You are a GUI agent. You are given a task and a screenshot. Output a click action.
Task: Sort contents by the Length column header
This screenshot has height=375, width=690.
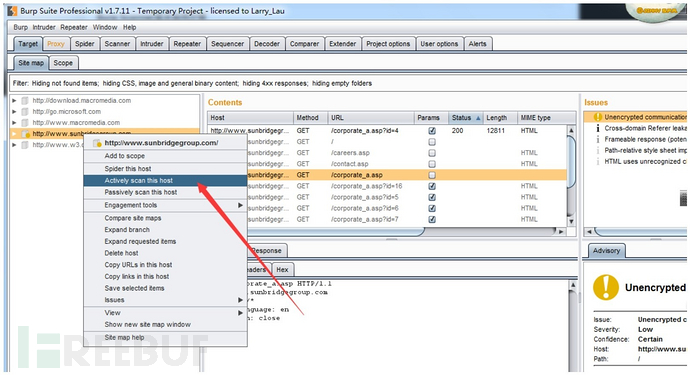point(500,118)
